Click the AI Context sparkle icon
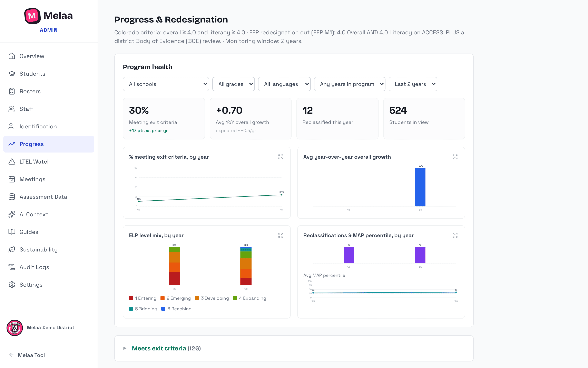 (12, 214)
